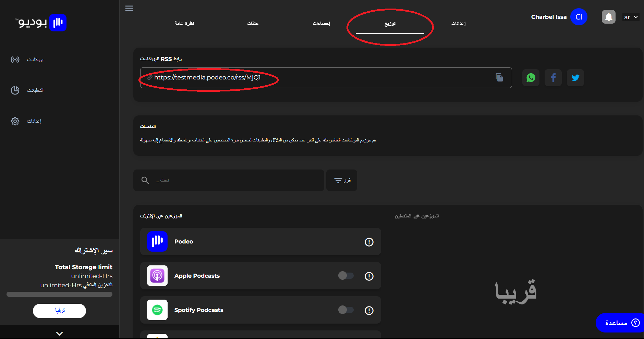Screen dimensions: 644x339
Task: Open the ar language dropdown
Action: 631,17
